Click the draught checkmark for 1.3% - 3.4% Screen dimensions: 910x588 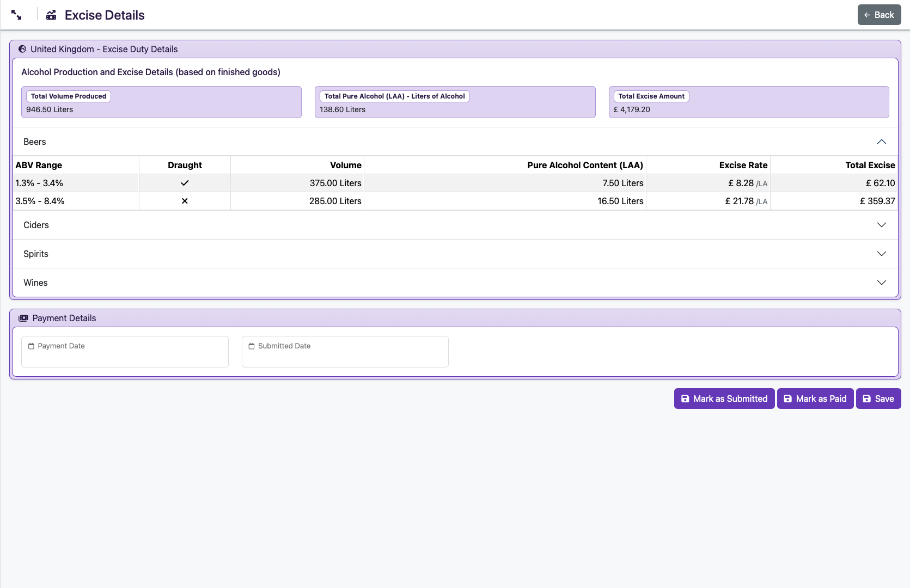pos(184,183)
